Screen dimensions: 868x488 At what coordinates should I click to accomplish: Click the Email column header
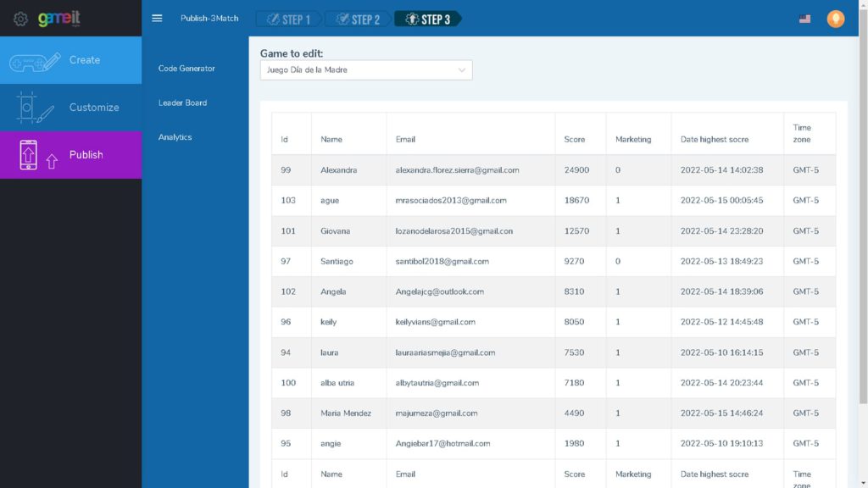tap(405, 139)
